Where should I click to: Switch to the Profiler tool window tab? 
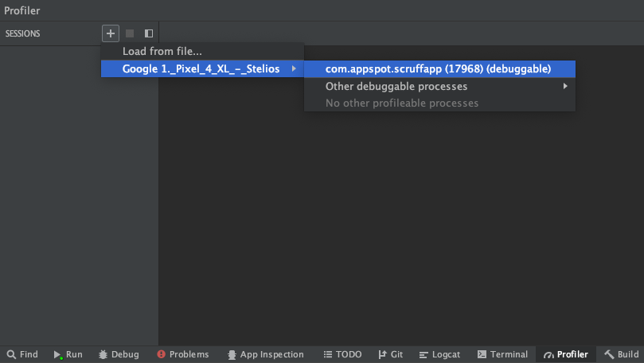pyautogui.click(x=566, y=354)
